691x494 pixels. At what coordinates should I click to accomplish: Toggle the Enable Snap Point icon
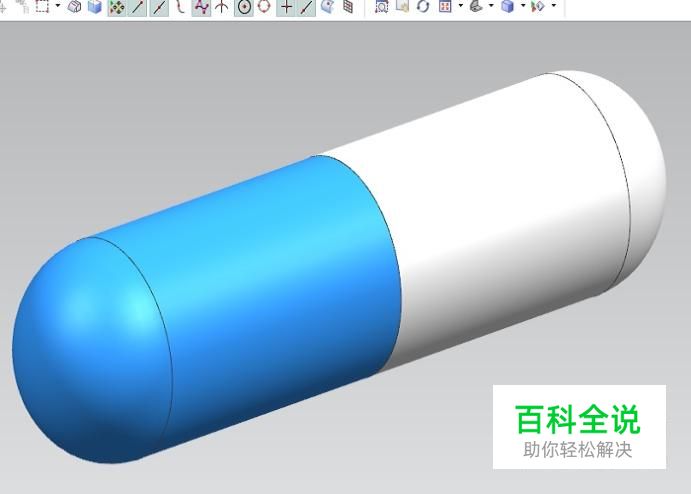point(117,7)
